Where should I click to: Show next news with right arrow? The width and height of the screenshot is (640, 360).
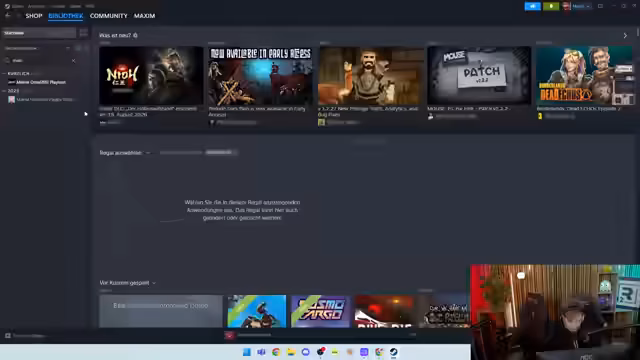point(625,36)
